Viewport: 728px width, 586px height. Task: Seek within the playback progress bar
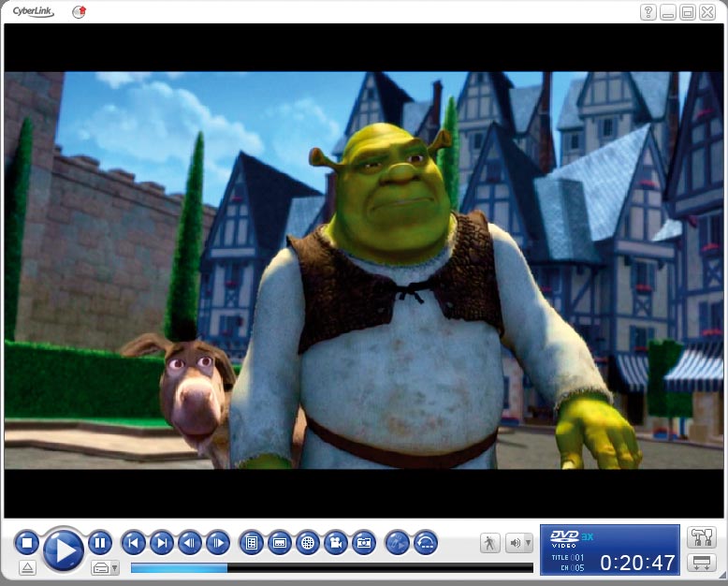pos(332,568)
